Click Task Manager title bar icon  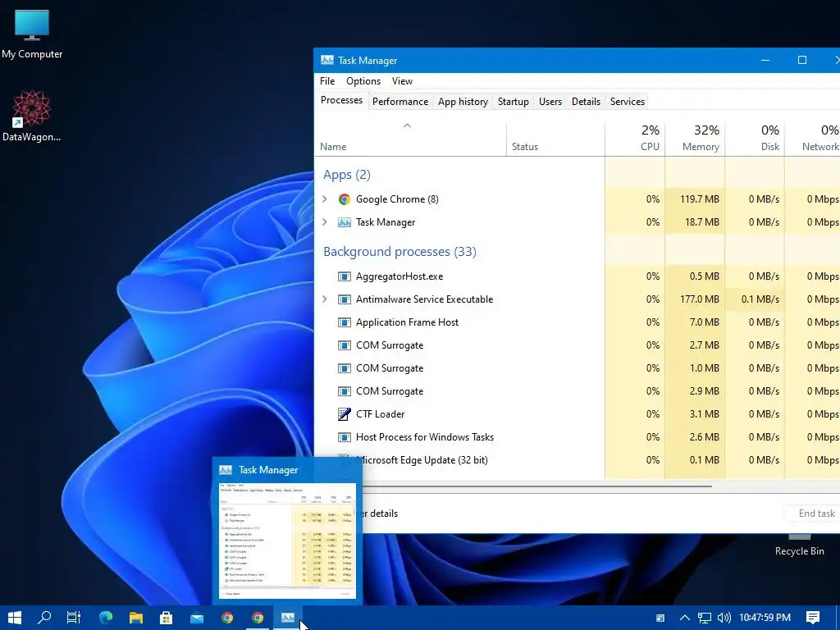(x=326, y=60)
